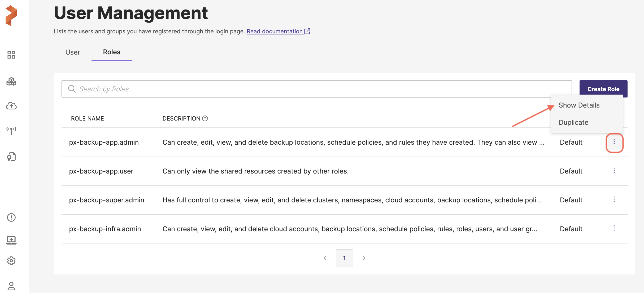Image resolution: width=644 pixels, height=293 pixels.
Task: Open actions menu for px-backup-super.admin role
Action: 614,199
